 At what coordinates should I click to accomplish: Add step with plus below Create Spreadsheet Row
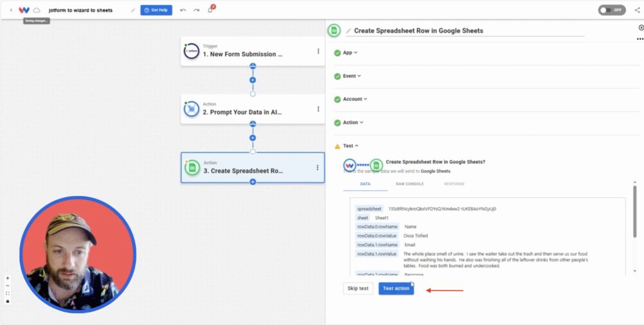[253, 182]
